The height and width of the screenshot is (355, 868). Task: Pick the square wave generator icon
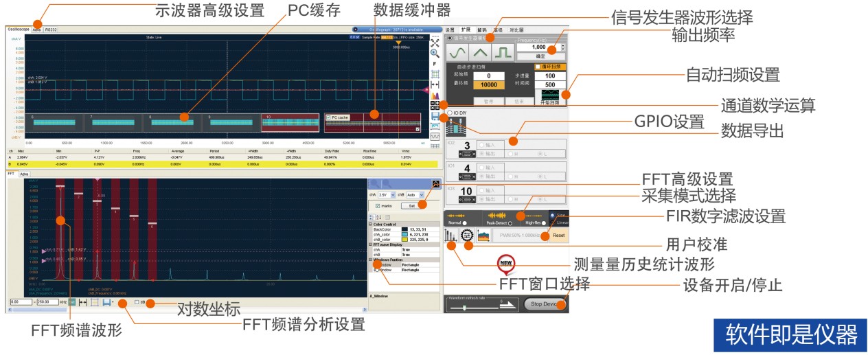(503, 52)
